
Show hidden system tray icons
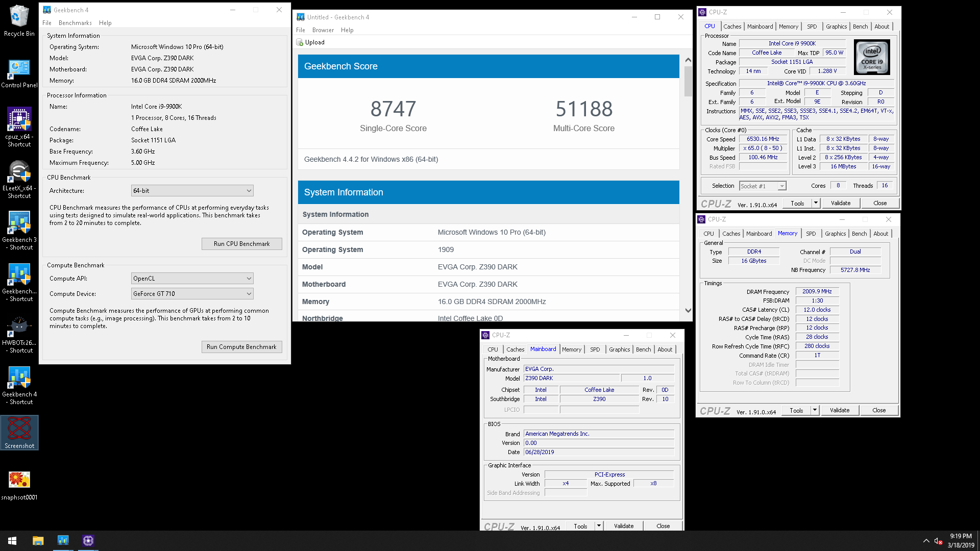click(x=926, y=541)
